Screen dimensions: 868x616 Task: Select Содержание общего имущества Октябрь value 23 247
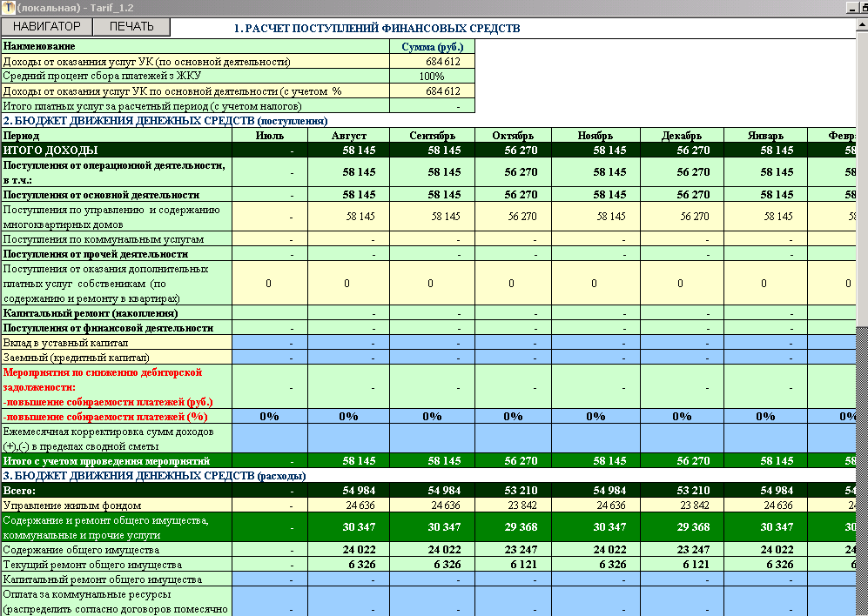[x=513, y=550]
